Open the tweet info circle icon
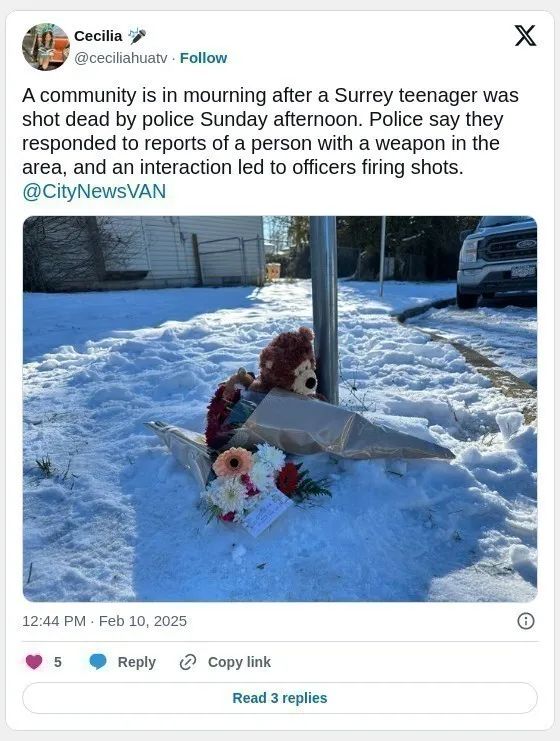 tap(526, 620)
